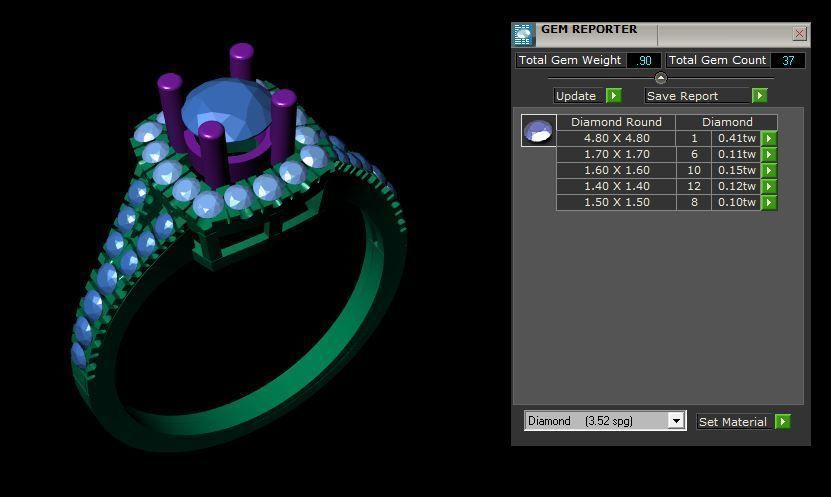Click green arrow for 0.10tw row

tap(769, 202)
